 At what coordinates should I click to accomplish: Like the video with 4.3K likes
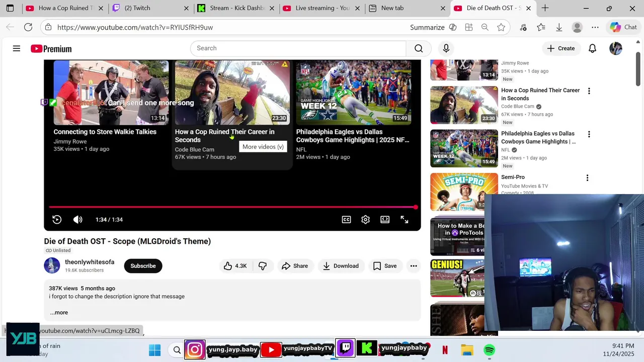pos(235,266)
